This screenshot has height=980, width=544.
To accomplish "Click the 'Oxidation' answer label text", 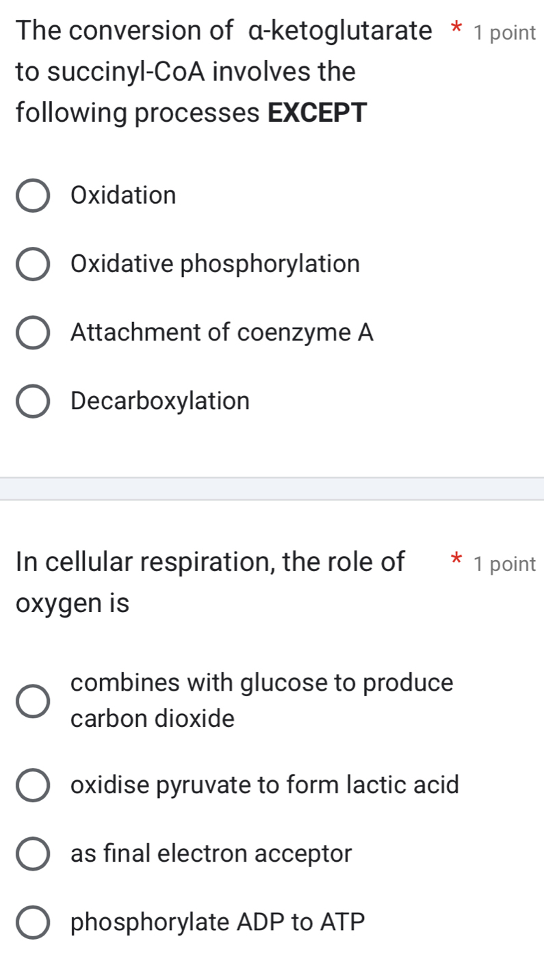I will tap(123, 196).
